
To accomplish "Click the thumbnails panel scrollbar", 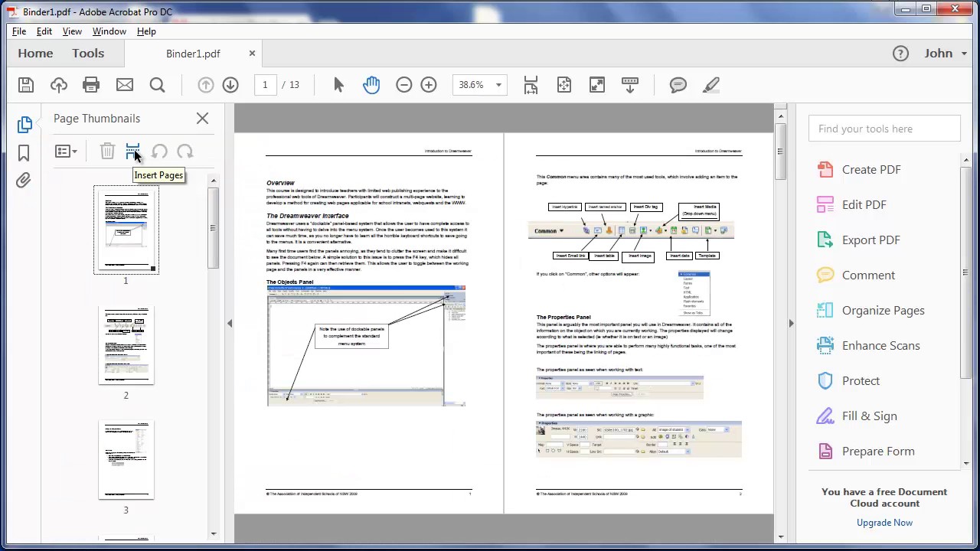I will tap(213, 228).
